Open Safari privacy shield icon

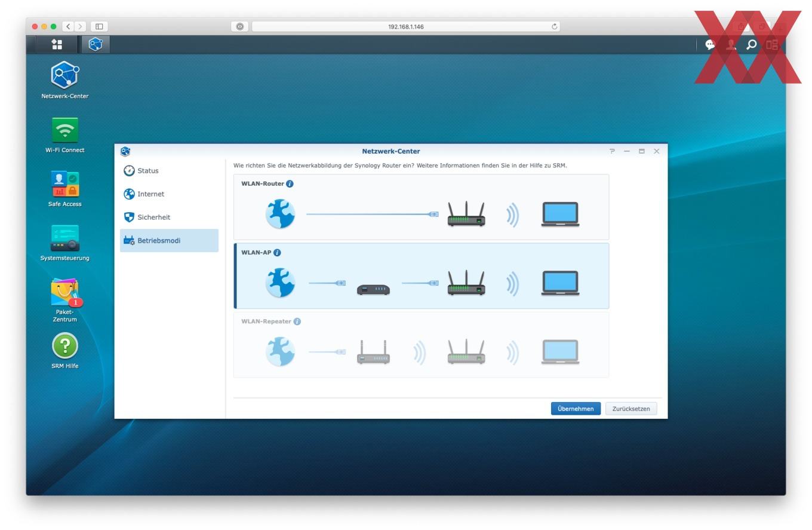tap(239, 26)
